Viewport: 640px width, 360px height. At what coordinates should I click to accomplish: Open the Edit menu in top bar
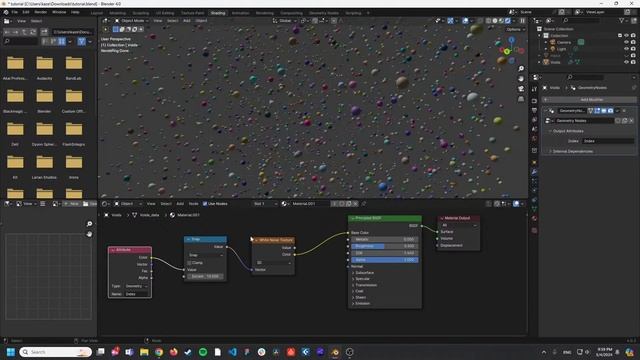click(26, 12)
